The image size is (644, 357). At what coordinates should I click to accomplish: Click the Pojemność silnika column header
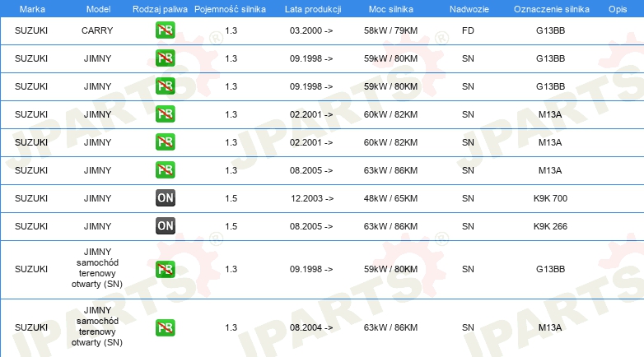tap(230, 9)
